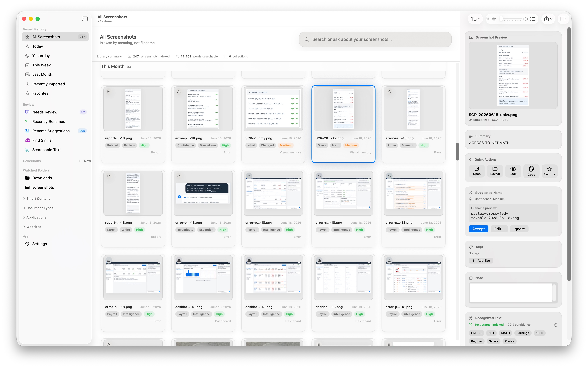Toggle the right inspector panel
The width and height of the screenshot is (588, 368).
563,19
